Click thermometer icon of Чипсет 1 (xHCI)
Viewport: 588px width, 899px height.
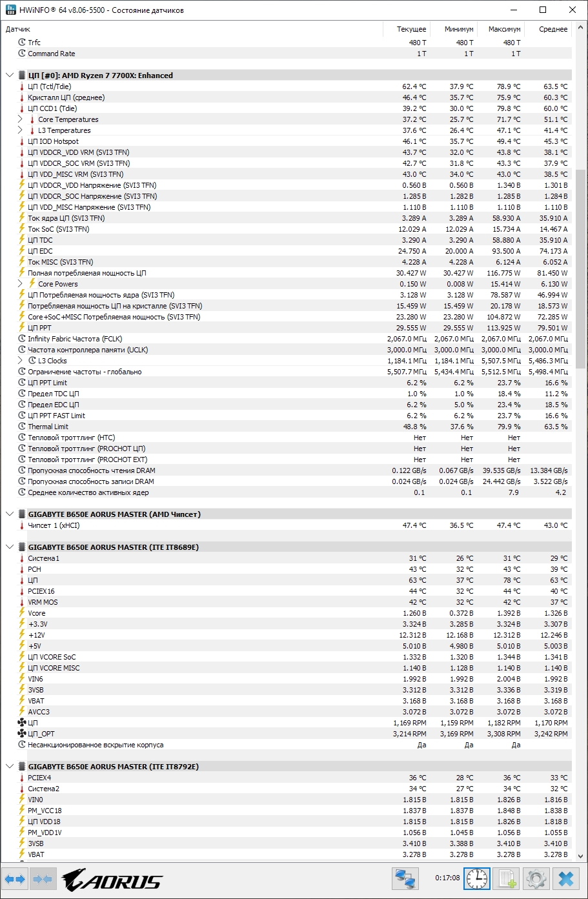tap(22, 525)
